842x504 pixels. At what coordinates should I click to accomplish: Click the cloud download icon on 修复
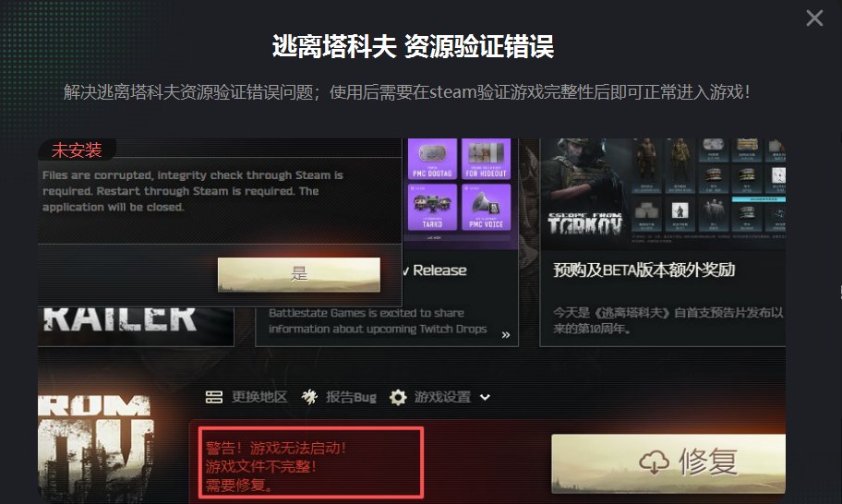654,462
